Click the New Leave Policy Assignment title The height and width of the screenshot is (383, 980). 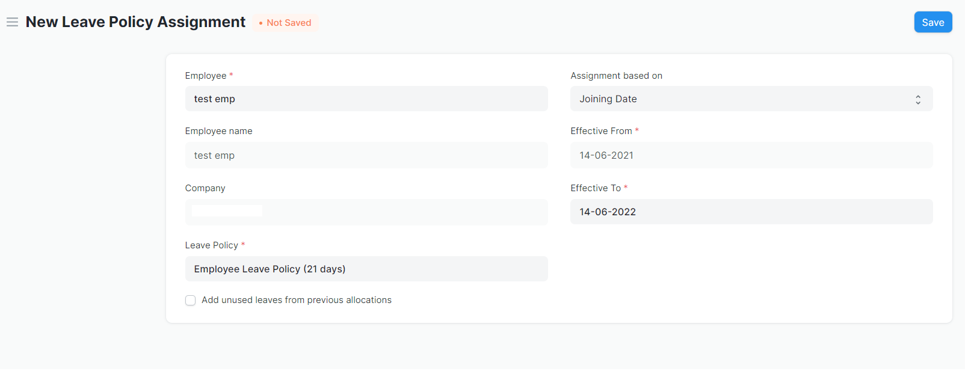click(x=135, y=22)
